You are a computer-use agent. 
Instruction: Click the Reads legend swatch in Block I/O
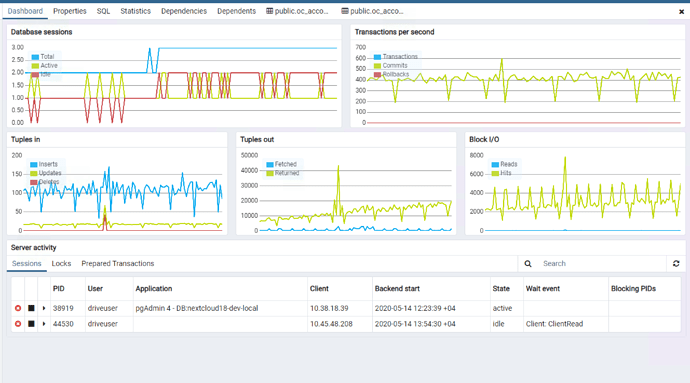[495, 164]
